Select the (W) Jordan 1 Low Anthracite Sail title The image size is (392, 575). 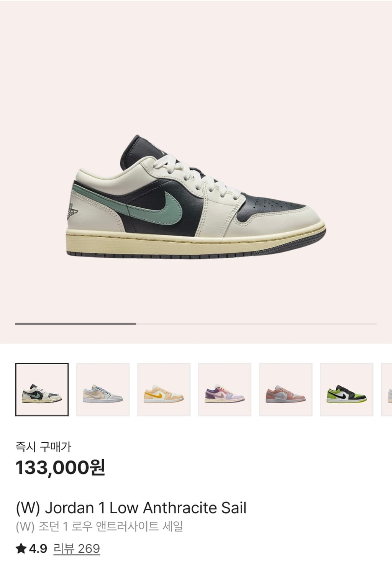coord(131,508)
